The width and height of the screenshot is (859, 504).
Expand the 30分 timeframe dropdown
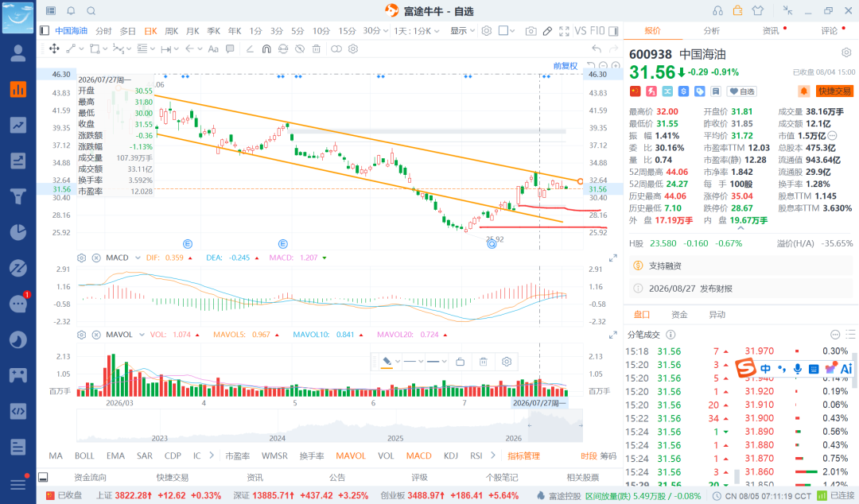click(x=375, y=31)
